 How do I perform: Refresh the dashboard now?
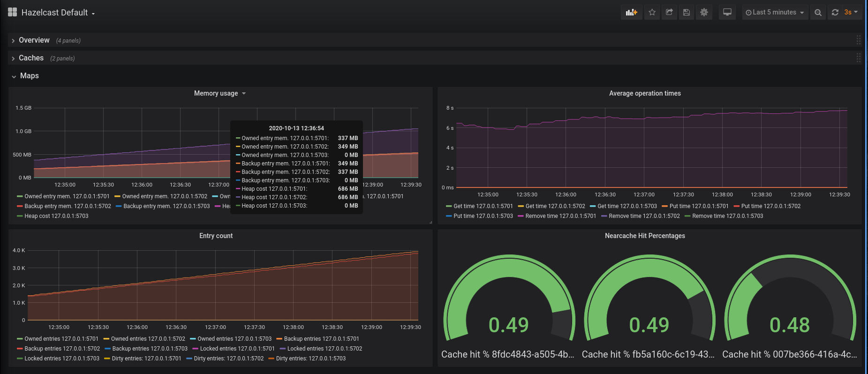[x=835, y=13]
